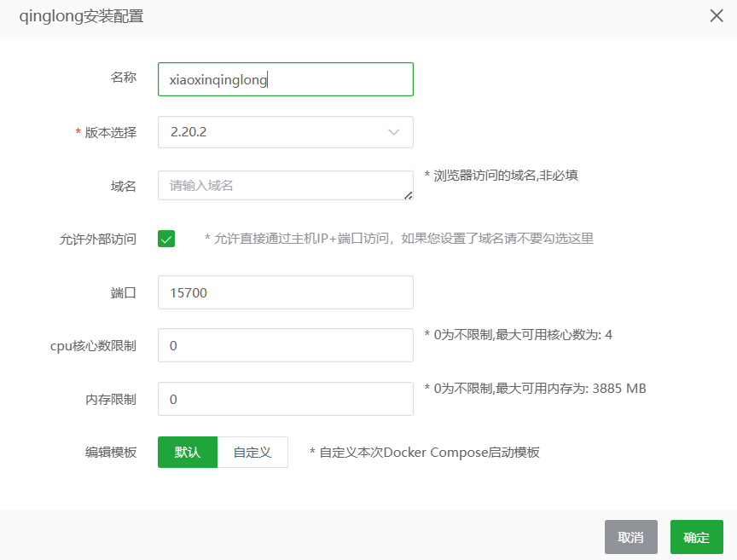This screenshot has width=737, height=560.
Task: Click the Docker Compose启动模板 hint text
Action: tap(425, 453)
